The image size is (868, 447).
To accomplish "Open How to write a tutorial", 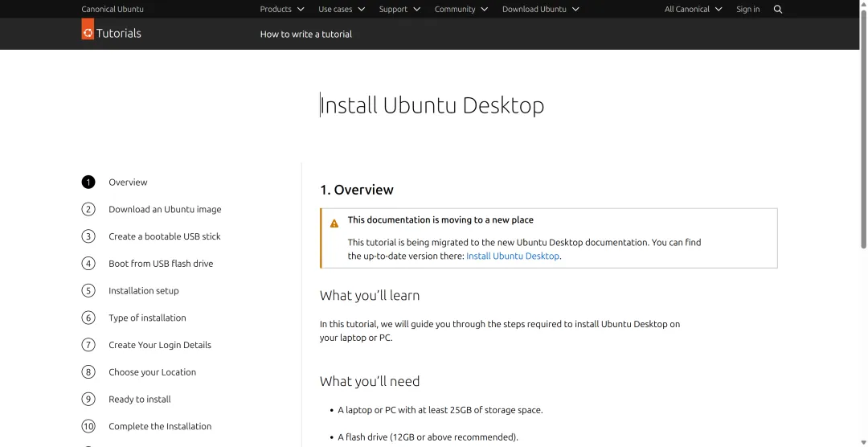I will click(306, 35).
